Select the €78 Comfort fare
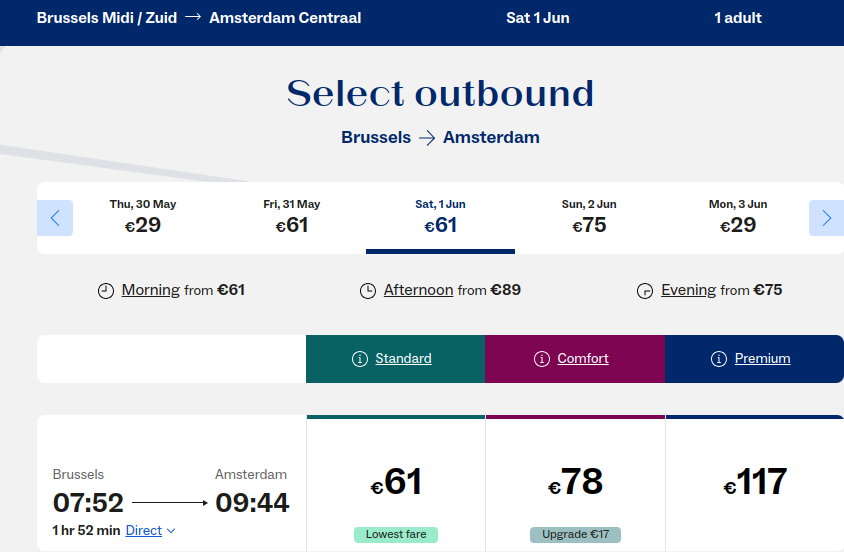Image resolution: width=844 pixels, height=552 pixels. pos(575,483)
